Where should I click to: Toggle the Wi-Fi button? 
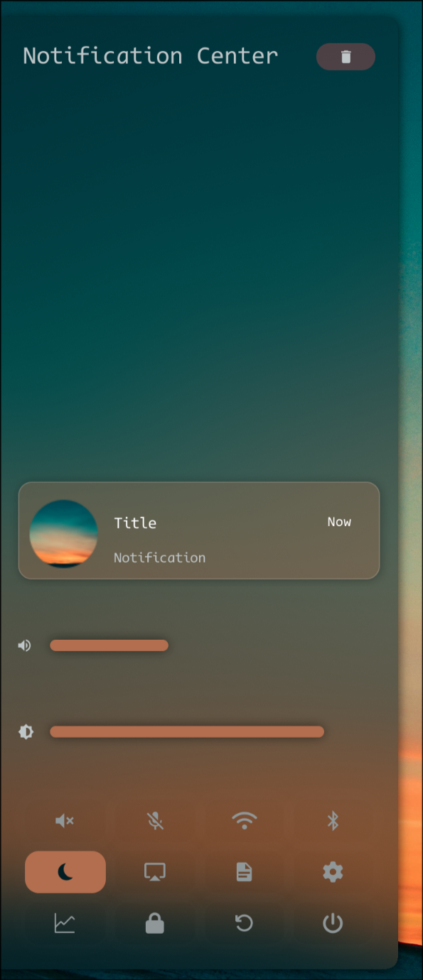pyautogui.click(x=244, y=821)
